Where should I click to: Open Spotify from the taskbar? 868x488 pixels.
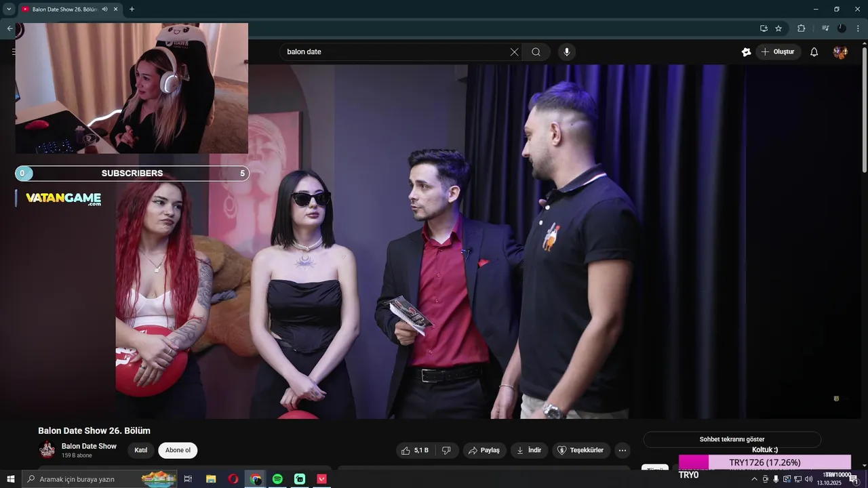277,479
